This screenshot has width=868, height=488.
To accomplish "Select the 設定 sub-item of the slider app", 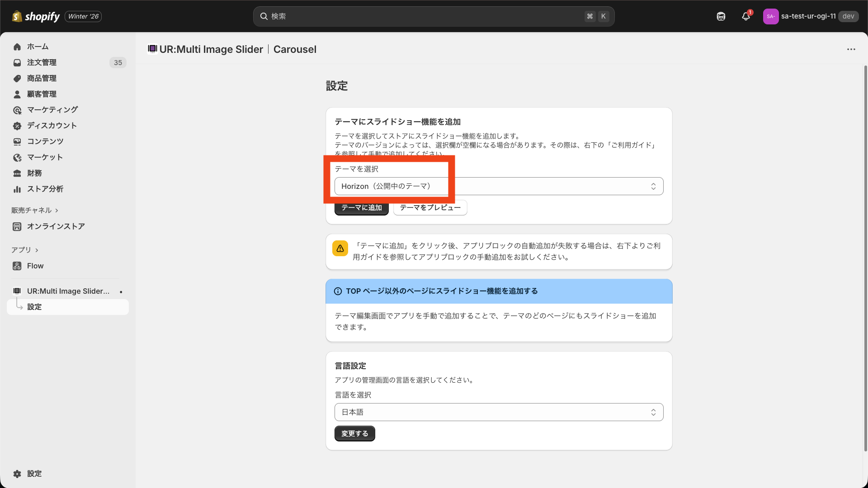I will tap(35, 306).
